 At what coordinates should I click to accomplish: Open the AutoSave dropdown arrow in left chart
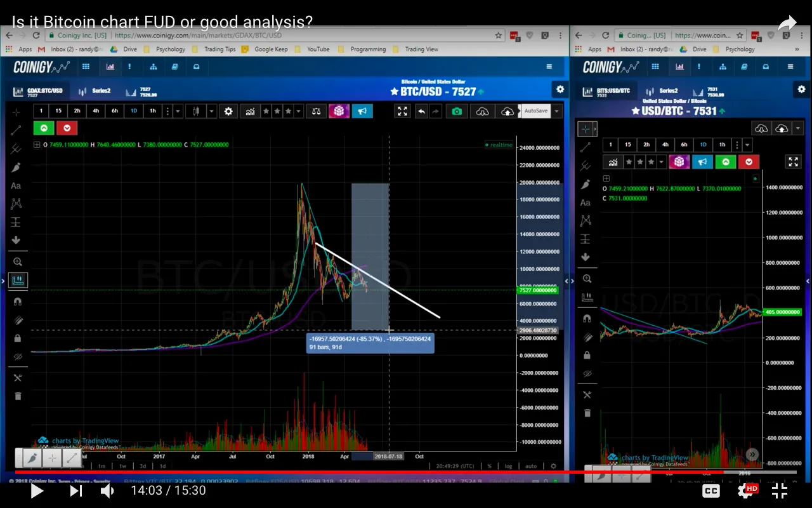pos(556,111)
